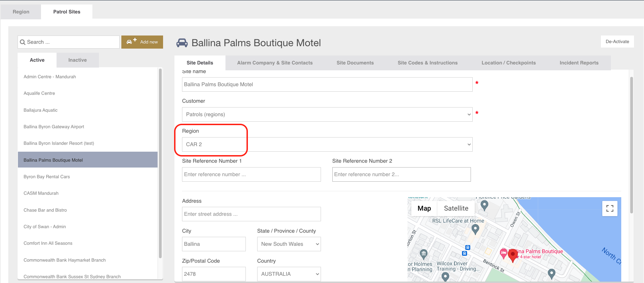Show the Inactive sites list
This screenshot has height=283, width=644.
click(x=78, y=60)
